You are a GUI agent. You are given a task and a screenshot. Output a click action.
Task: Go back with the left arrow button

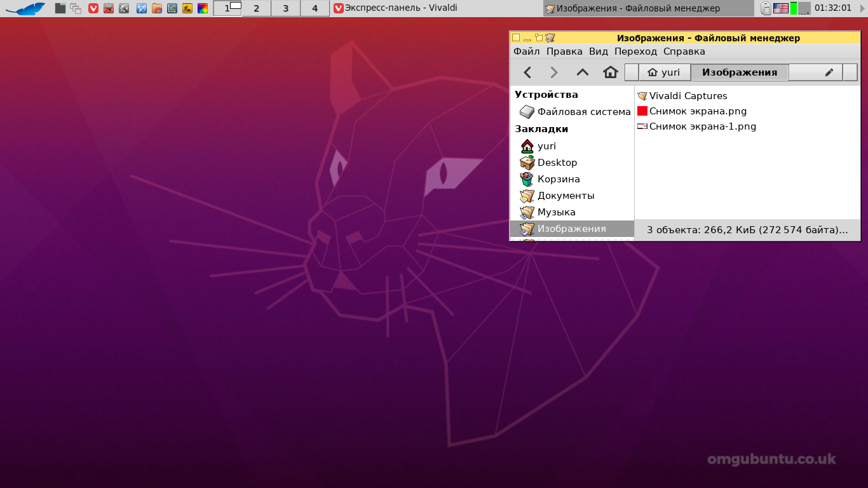click(527, 72)
